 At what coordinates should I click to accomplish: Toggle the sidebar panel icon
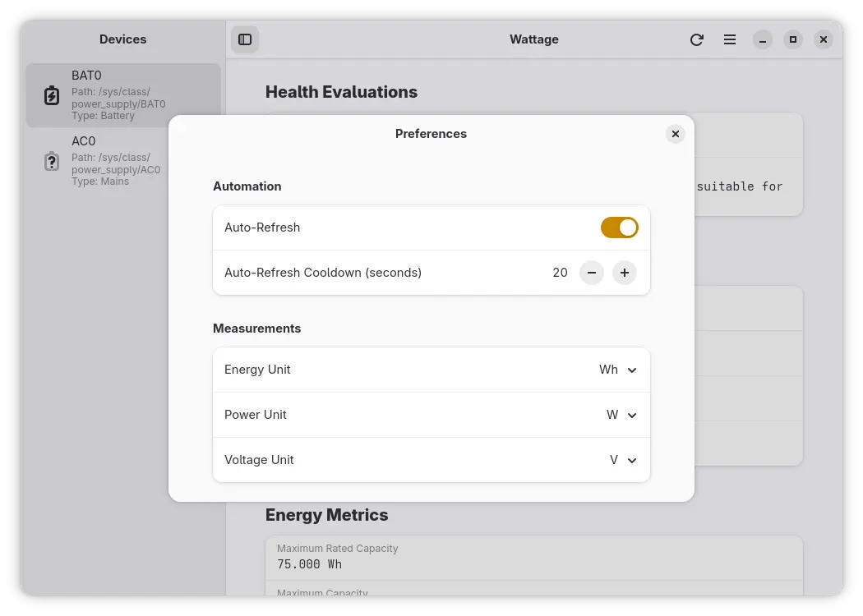245,39
